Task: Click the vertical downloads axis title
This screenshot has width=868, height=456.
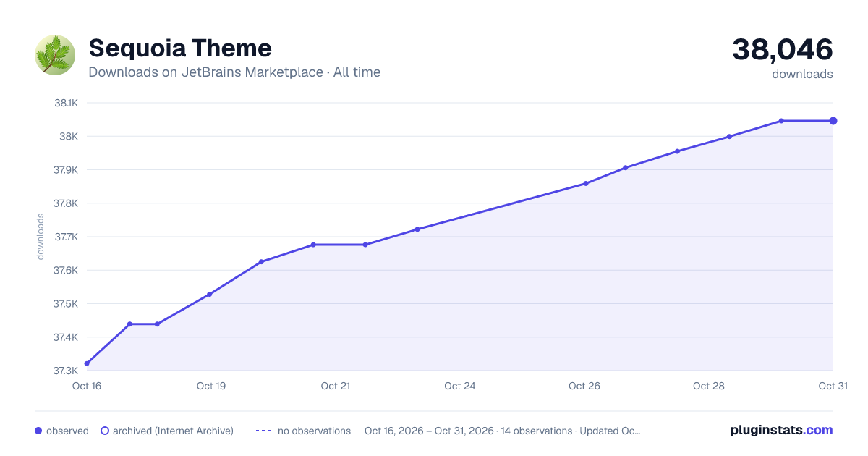Action: (x=41, y=237)
